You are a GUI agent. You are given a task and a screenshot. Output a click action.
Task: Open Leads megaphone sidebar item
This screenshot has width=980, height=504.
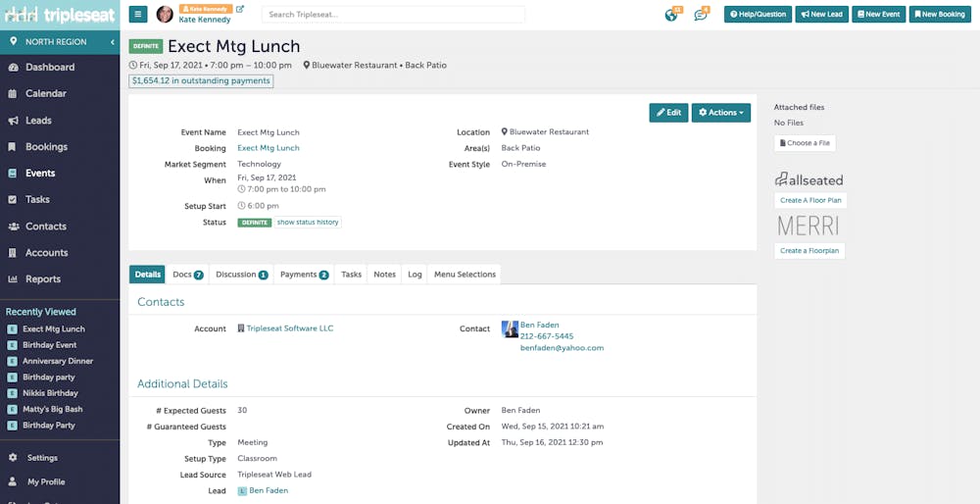click(38, 120)
